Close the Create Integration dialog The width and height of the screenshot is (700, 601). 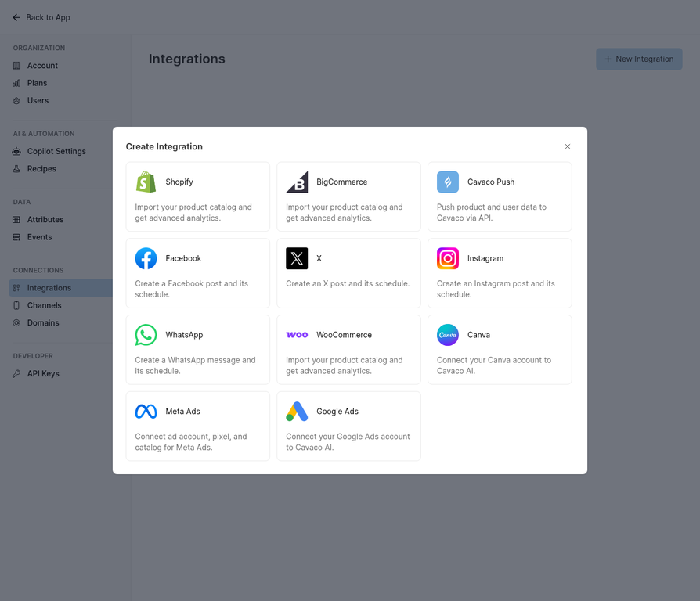(568, 146)
